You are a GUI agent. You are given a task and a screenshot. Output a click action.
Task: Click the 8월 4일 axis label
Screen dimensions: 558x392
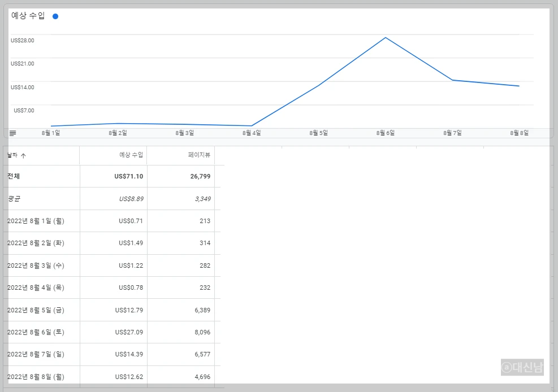pos(252,133)
